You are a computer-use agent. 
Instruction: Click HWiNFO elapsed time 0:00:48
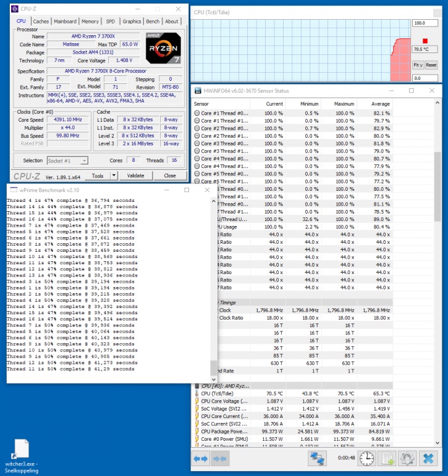tap(346, 457)
